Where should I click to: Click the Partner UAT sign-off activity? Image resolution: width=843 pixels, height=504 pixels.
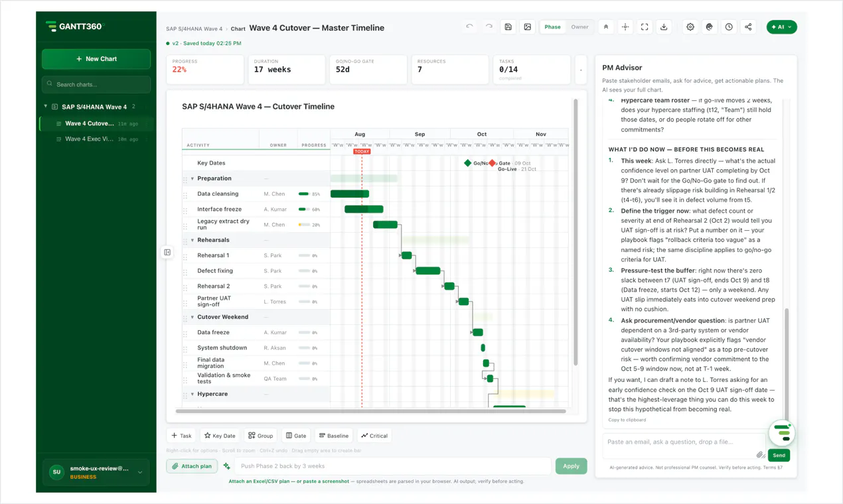[214, 302]
